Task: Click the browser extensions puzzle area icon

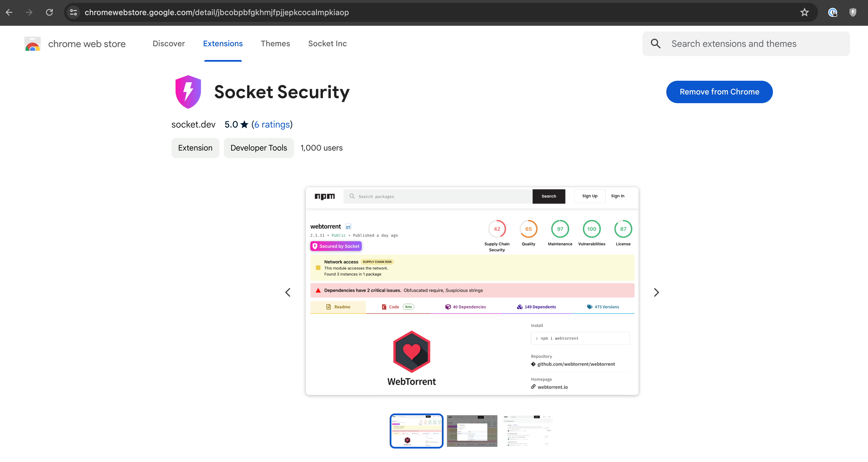Action: point(853,12)
